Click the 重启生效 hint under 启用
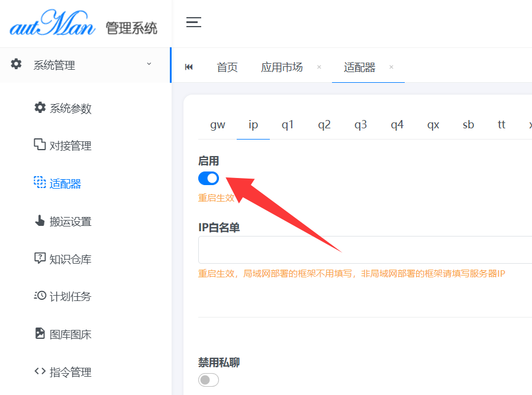532x395 pixels. 216,197
